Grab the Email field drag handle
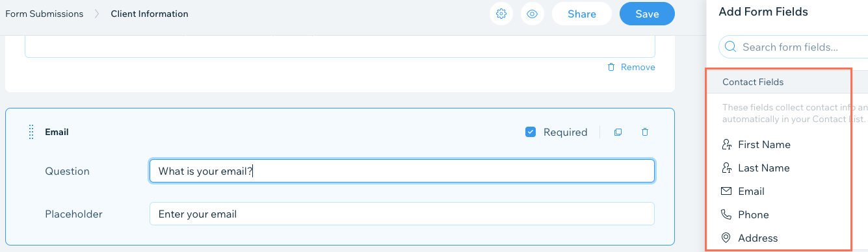Screen dimensions: 868x252 tap(31, 132)
